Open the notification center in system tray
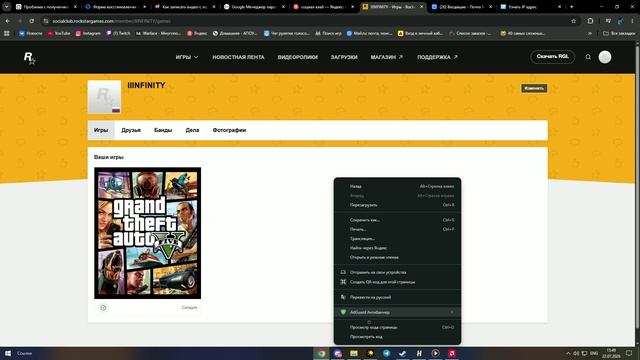 coord(629,353)
